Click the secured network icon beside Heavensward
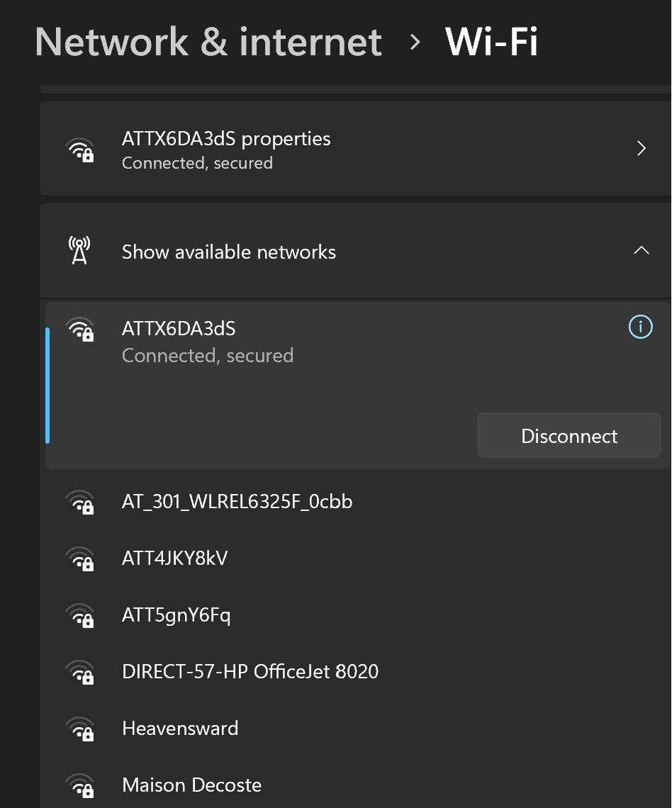The width and height of the screenshot is (672, 808). click(80, 729)
